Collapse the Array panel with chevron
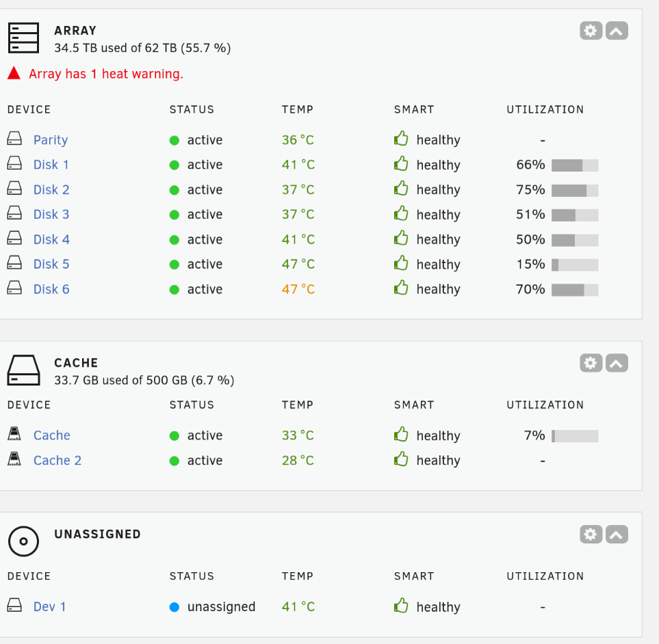The width and height of the screenshot is (659, 644). 617,31
